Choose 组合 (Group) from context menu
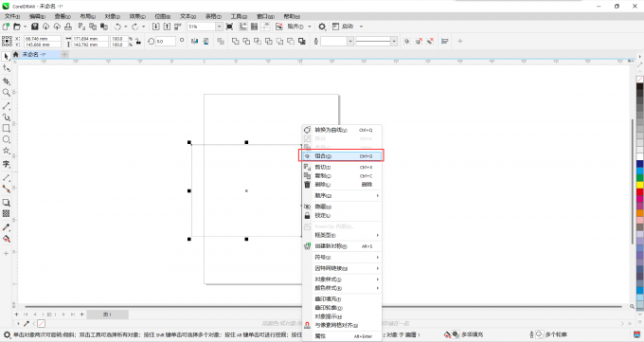This screenshot has height=342, width=644. click(x=342, y=156)
